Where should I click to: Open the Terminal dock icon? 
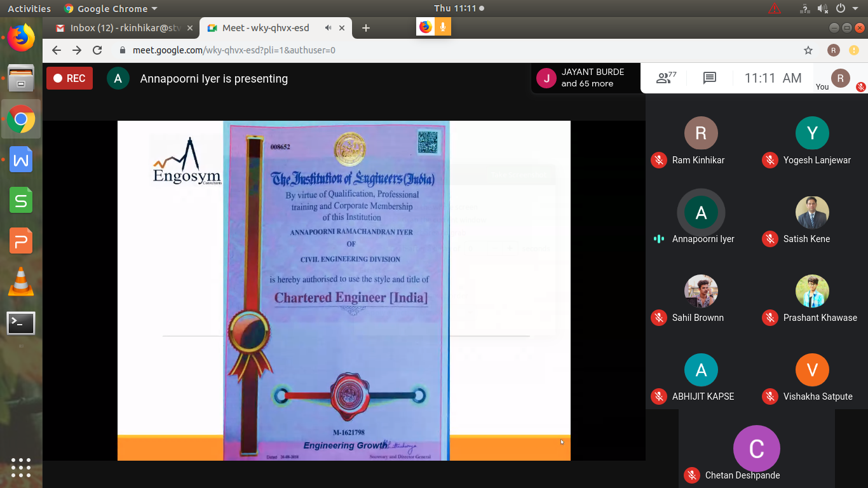[21, 323]
